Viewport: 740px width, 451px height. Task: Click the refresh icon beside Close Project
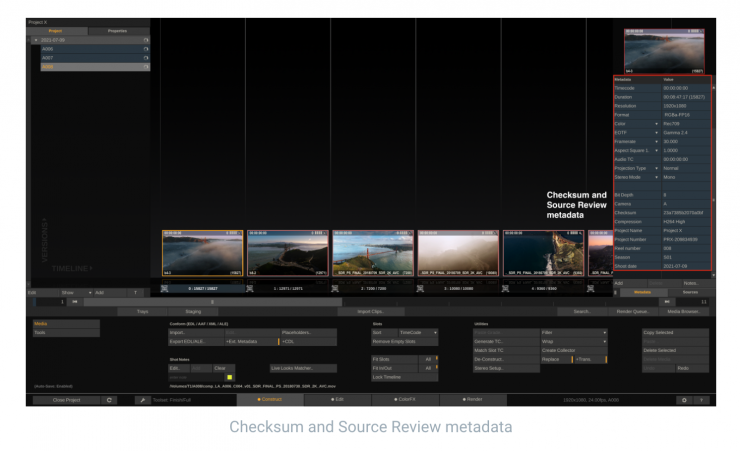111,399
